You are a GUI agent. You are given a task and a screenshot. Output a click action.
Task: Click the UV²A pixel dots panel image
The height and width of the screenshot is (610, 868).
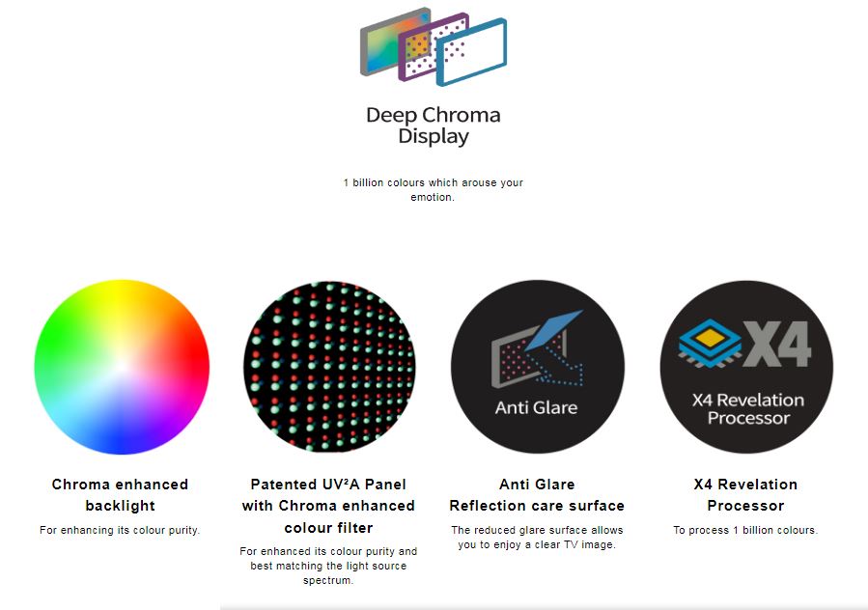(329, 367)
